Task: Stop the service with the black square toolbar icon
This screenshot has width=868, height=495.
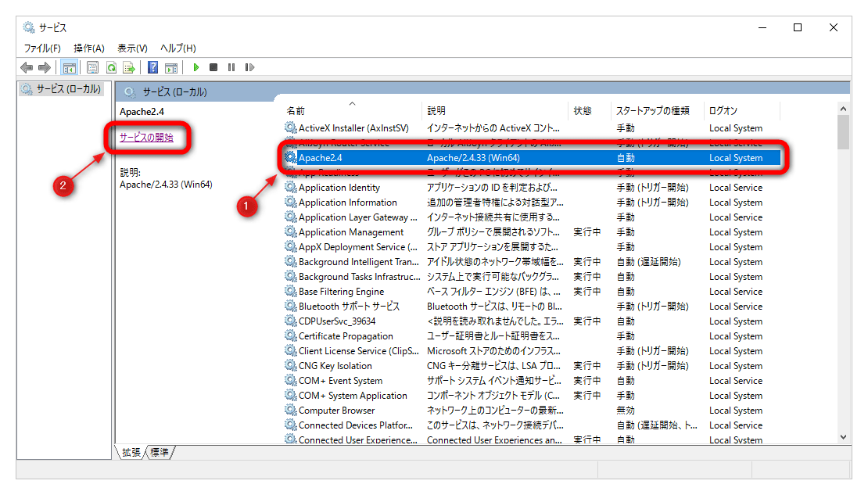Action: 213,67
